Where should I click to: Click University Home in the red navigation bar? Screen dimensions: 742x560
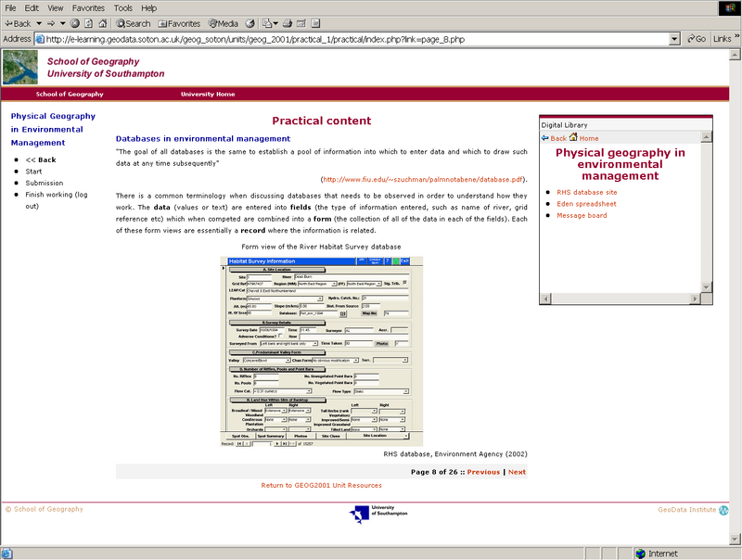[x=208, y=95]
